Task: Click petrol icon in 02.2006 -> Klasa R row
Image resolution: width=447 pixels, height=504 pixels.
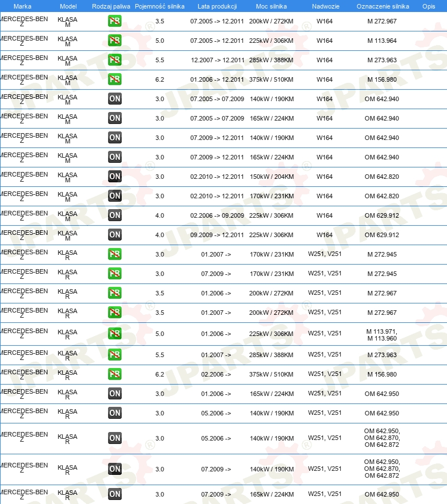Action: click(115, 374)
